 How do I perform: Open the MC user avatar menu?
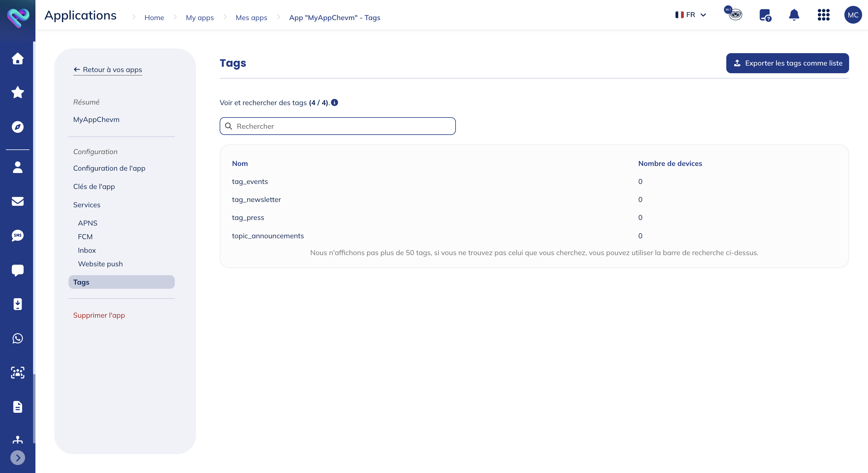(x=853, y=15)
